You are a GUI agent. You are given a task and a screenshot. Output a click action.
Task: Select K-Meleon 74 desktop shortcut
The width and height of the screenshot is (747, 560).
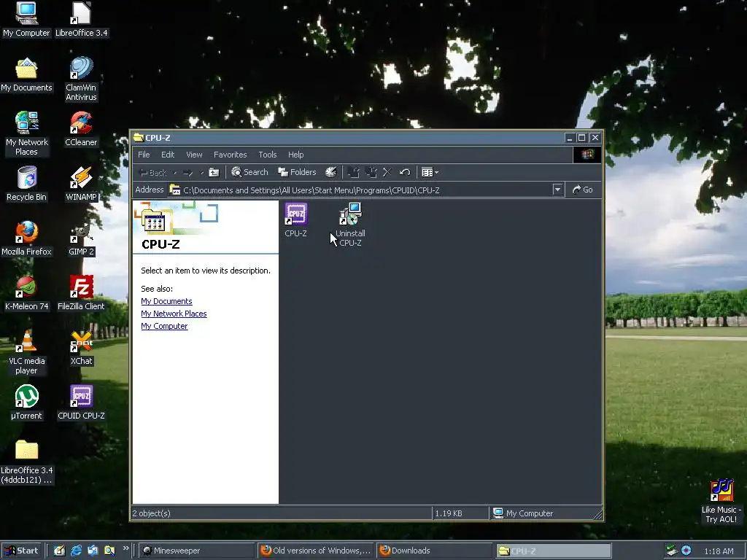(x=27, y=293)
